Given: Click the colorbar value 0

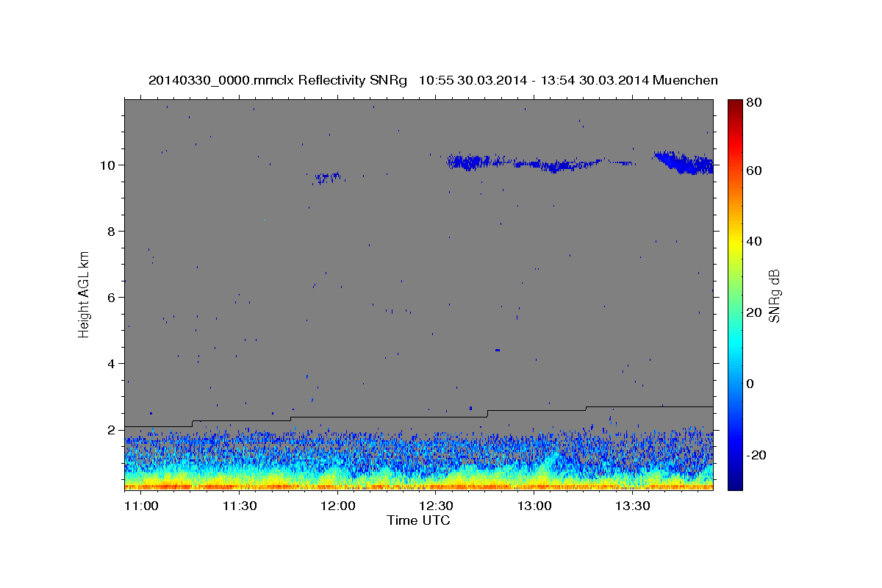Looking at the screenshot, I should coord(751,384).
